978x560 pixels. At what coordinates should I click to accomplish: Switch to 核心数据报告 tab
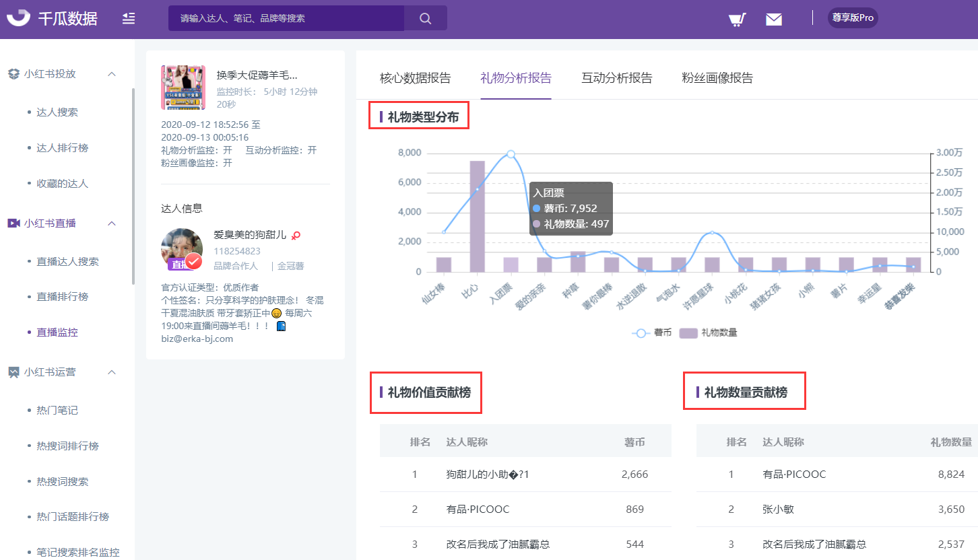point(415,78)
